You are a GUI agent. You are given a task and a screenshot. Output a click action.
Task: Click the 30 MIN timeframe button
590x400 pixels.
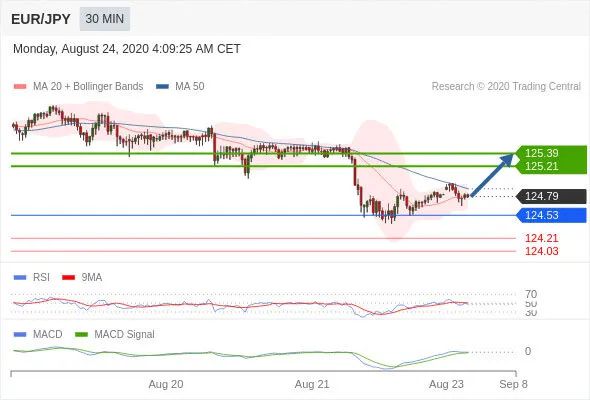click(105, 19)
